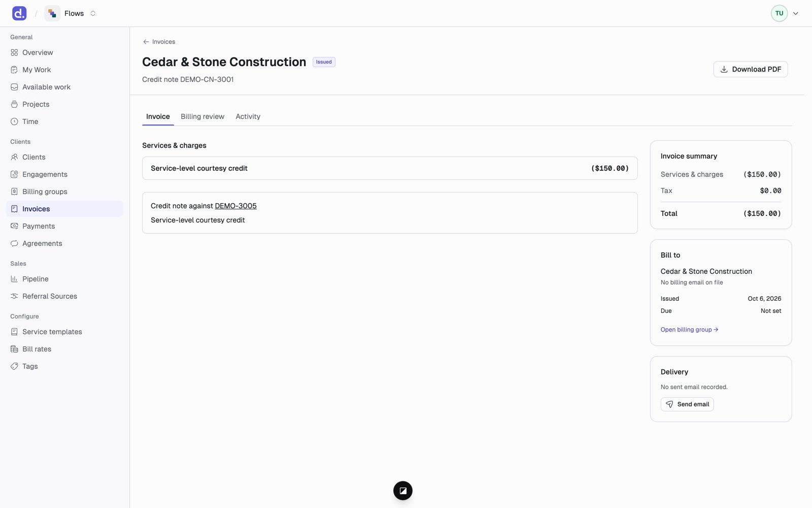Open the TU profile avatar menu
The width and height of the screenshot is (812, 508).
pyautogui.click(x=779, y=13)
